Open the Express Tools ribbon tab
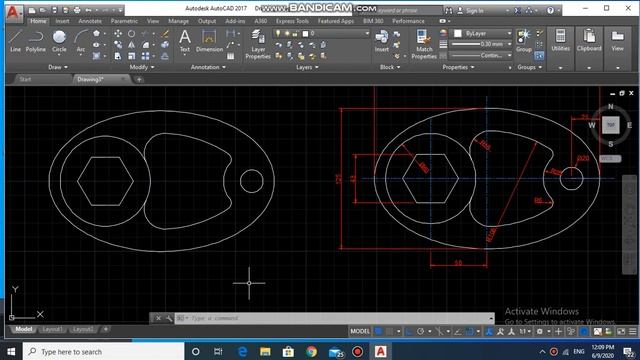Screen dimensions: 640x360 pos(292,21)
